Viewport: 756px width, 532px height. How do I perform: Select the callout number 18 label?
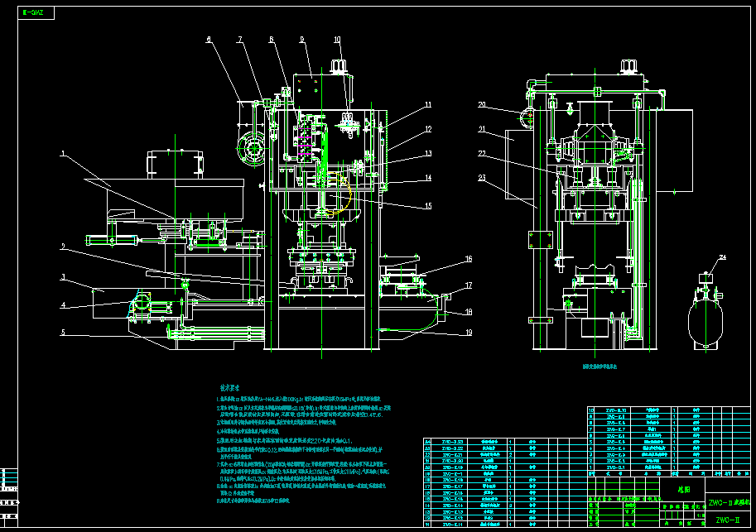click(x=468, y=312)
